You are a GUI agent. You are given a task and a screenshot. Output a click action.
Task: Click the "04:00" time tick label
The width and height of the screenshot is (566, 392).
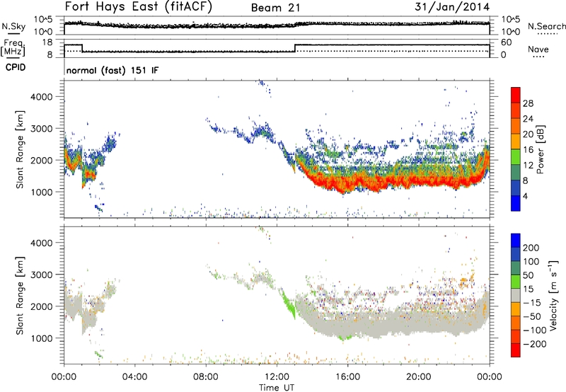coord(134,377)
